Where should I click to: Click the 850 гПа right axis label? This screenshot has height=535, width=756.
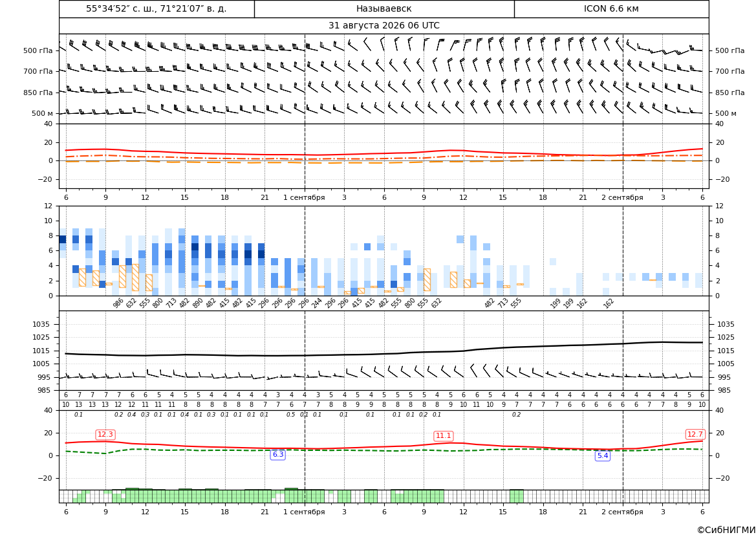point(730,92)
